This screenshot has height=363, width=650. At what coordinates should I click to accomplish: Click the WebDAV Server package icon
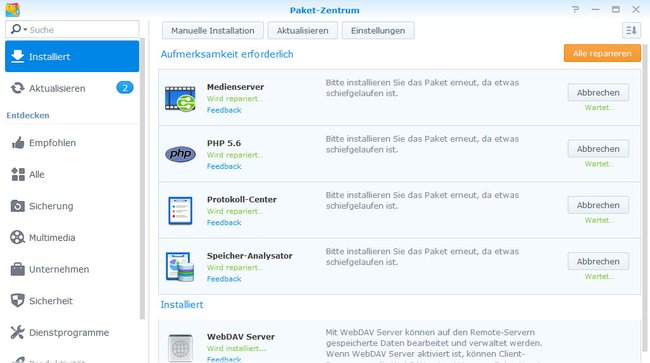pos(180,348)
